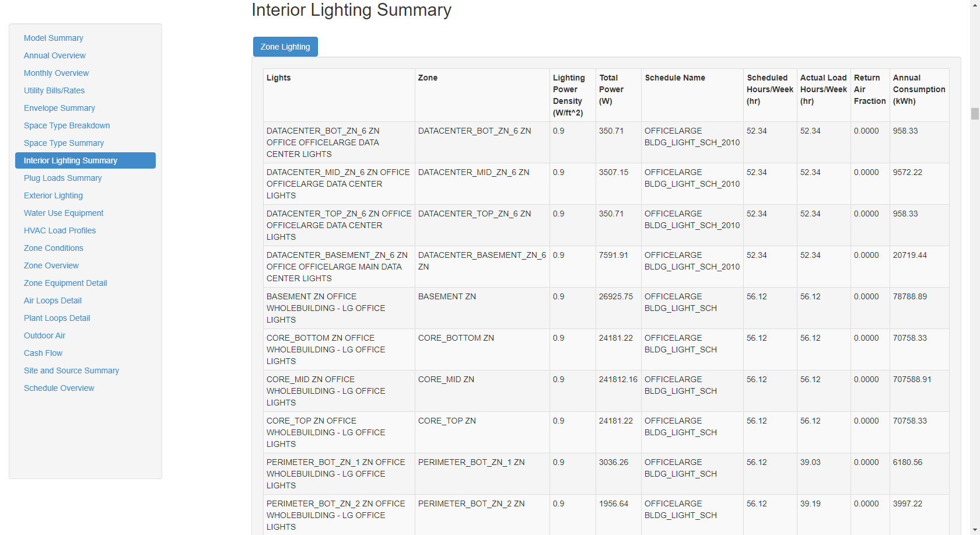
Task: Navigate to Plant Loops Detail
Action: coord(57,318)
